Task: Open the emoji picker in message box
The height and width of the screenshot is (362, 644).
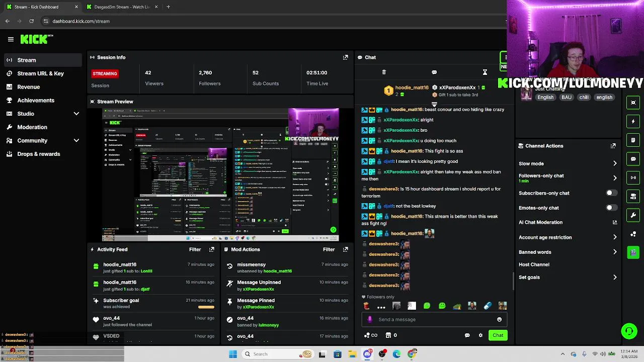Action: (x=499, y=319)
